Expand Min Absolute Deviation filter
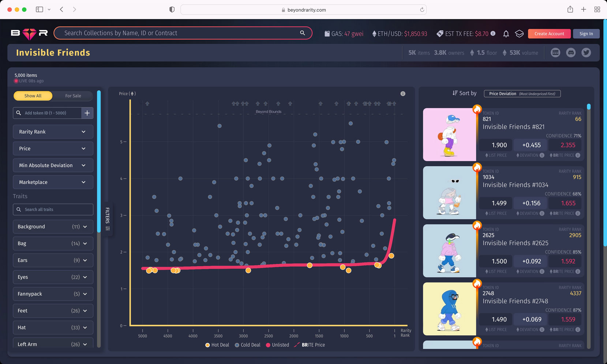The image size is (607, 364). pyautogui.click(x=53, y=165)
